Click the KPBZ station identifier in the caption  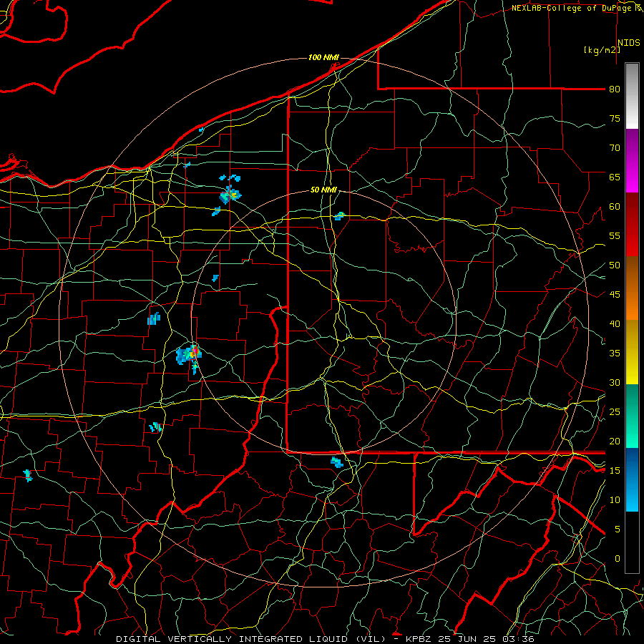(x=420, y=639)
